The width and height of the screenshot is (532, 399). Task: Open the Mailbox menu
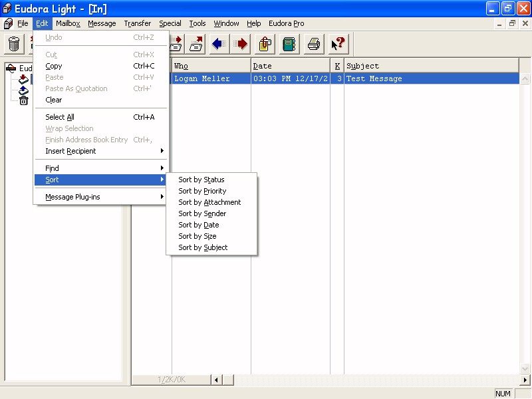68,23
